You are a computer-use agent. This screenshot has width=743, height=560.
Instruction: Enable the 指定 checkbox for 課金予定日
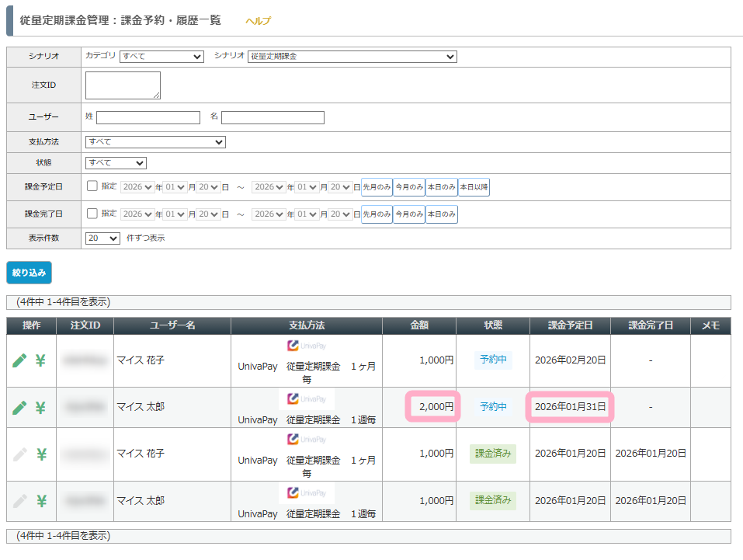(x=92, y=186)
